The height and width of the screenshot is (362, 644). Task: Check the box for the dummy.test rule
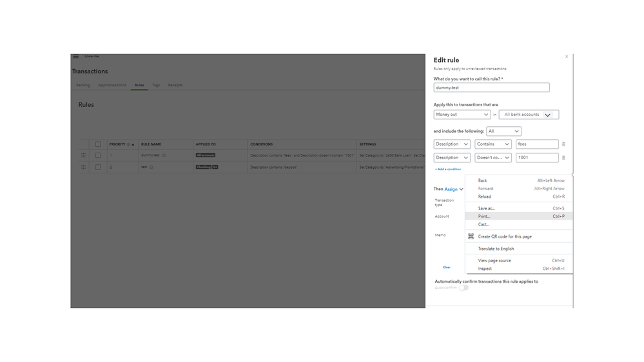[98, 155]
